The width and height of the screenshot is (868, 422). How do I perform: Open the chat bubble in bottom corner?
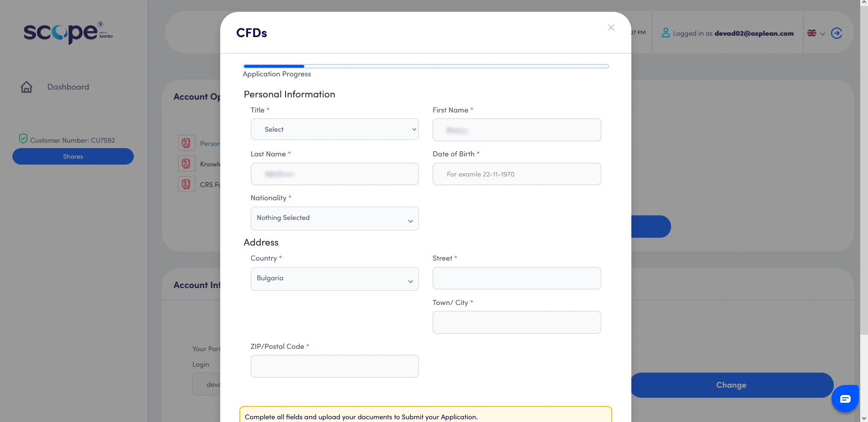844,398
